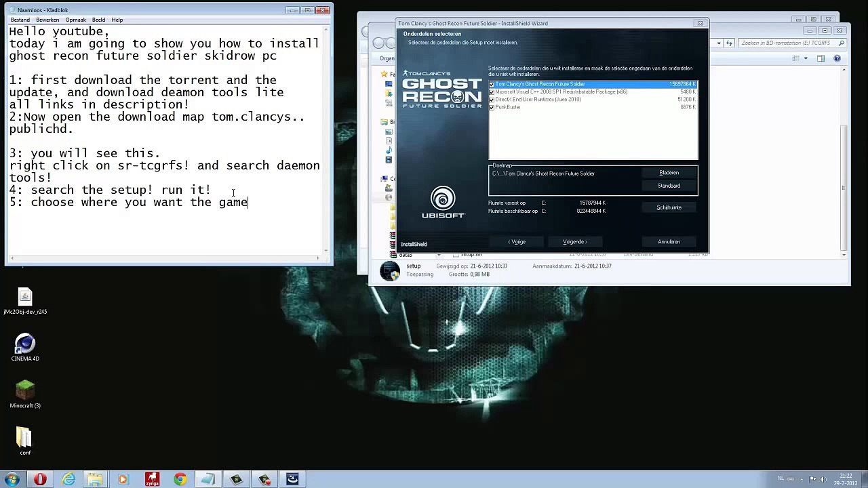Toggle PunkBuster component checkbox
The width and height of the screenshot is (868, 488).
point(492,107)
